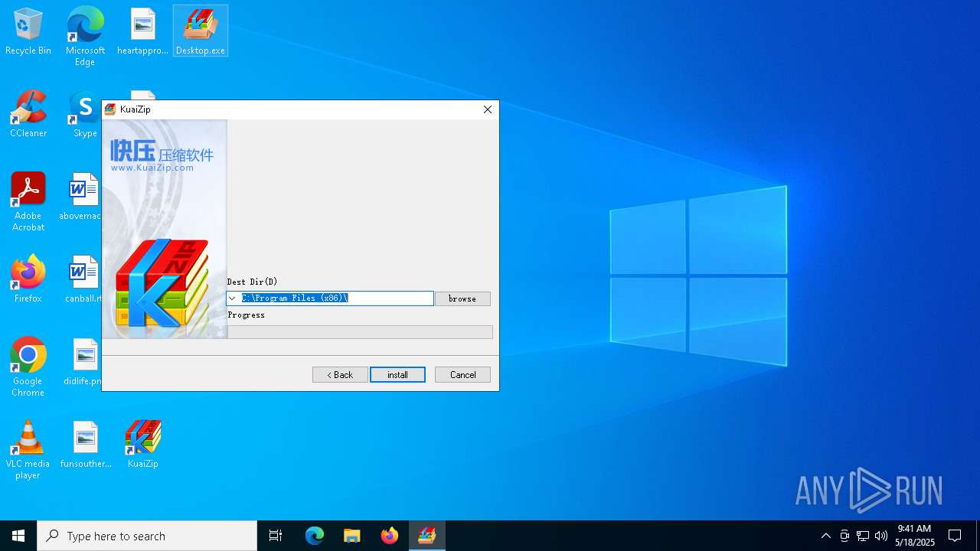The image size is (980, 551).
Task: Select the funsouther image file icon
Action: [86, 445]
